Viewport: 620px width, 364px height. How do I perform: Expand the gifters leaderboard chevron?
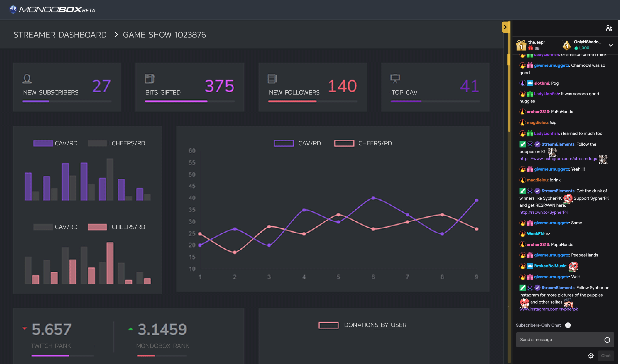coord(611,45)
